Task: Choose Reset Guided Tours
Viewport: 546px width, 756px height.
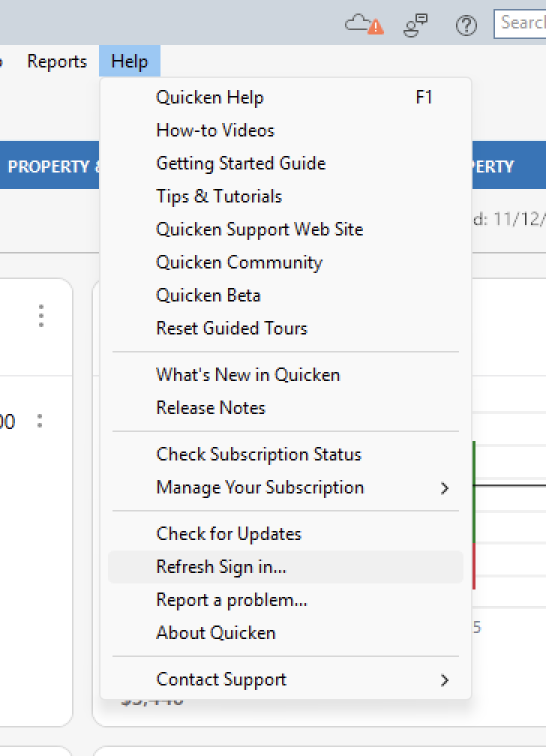Action: 286,328
